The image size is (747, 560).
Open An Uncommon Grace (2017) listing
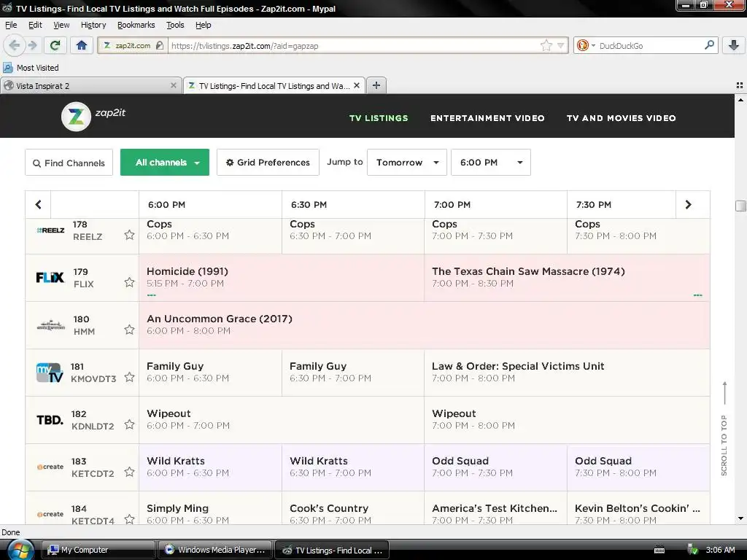[425, 325]
